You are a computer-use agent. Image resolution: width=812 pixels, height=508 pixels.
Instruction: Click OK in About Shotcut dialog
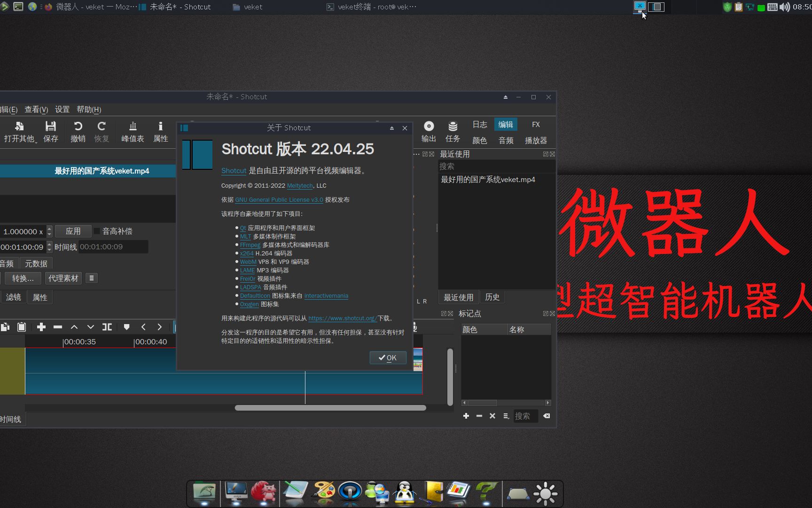tap(388, 358)
